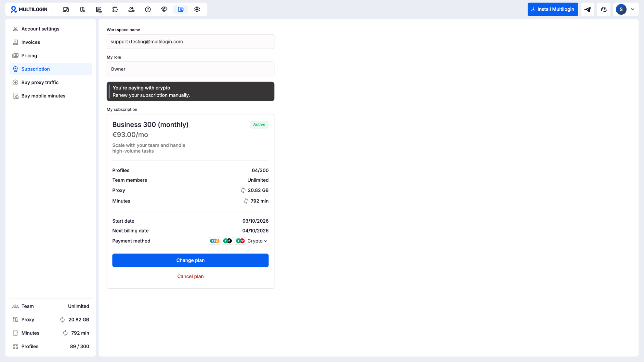The height and width of the screenshot is (362, 644).
Task: Click the gear settings icon in toolbar
Action: pyautogui.click(x=197, y=9)
